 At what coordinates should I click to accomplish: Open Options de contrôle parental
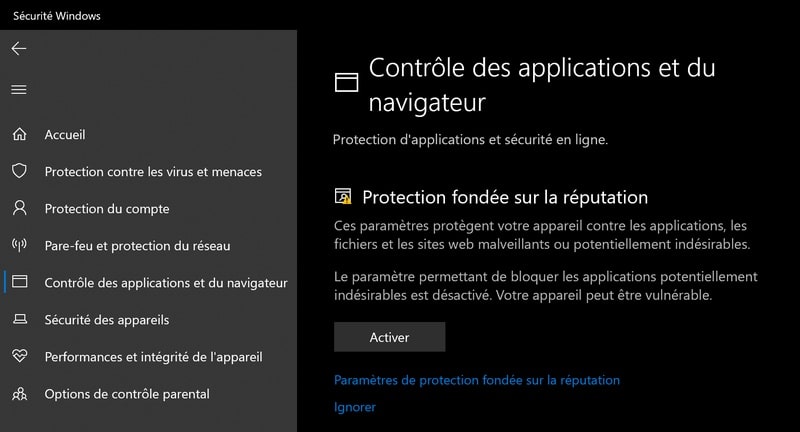pyautogui.click(x=127, y=393)
